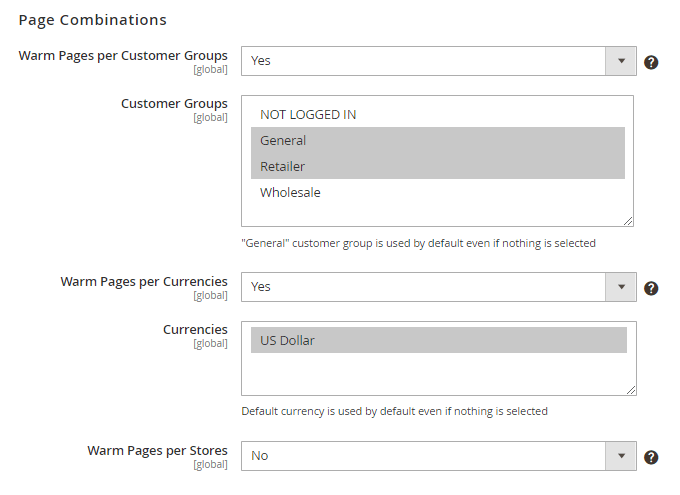The width and height of the screenshot is (680, 495).
Task: Click the Warm Pages per Stores label
Action: [157, 451]
